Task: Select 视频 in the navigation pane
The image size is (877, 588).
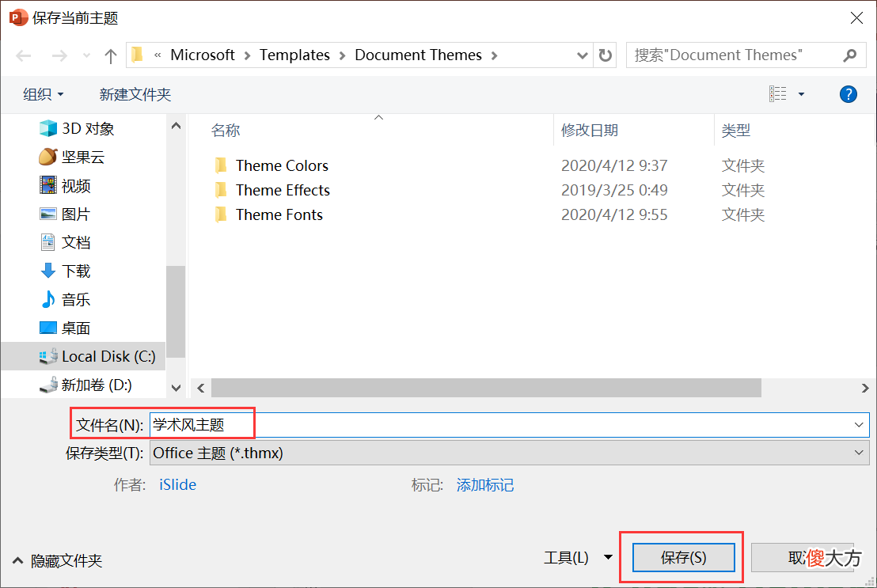Action: point(64,186)
